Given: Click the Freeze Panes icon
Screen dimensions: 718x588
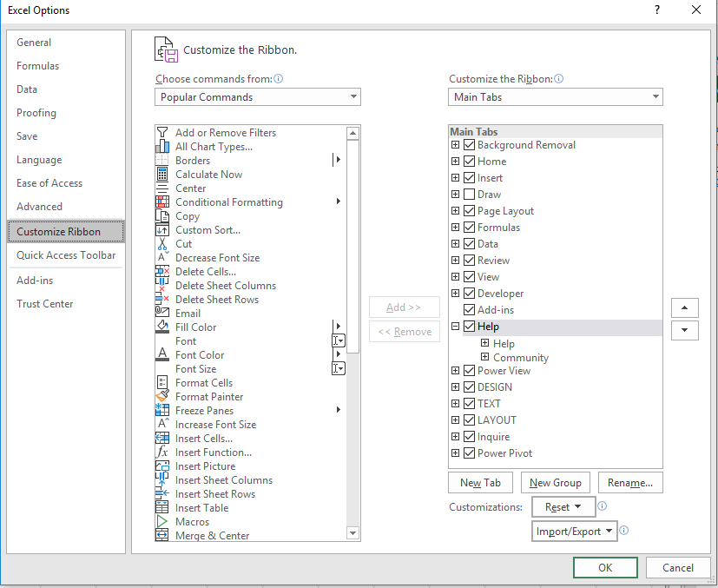Looking at the screenshot, I should [162, 410].
